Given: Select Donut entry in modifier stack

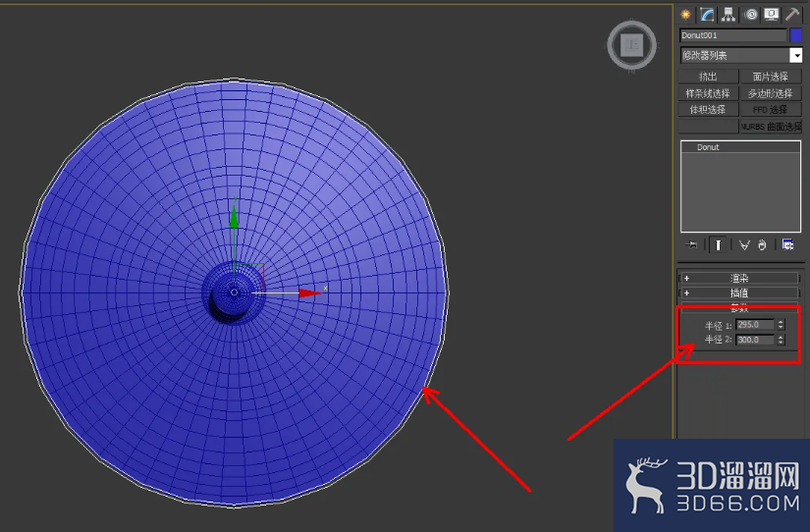Looking at the screenshot, I should coord(740,147).
